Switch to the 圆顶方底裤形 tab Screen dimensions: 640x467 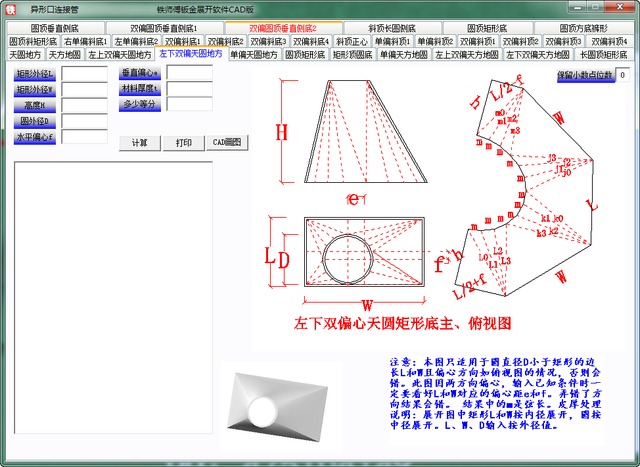coord(584,28)
